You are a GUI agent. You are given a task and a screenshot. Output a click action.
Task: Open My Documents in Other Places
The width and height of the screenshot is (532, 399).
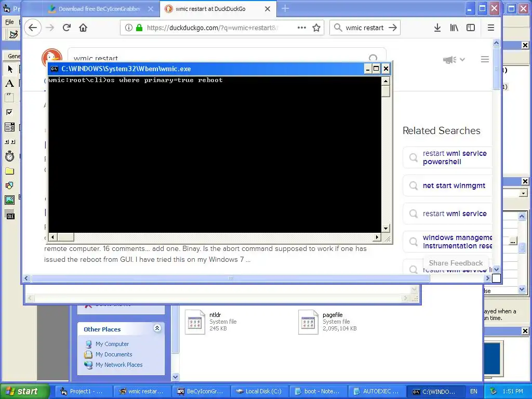[x=114, y=354]
